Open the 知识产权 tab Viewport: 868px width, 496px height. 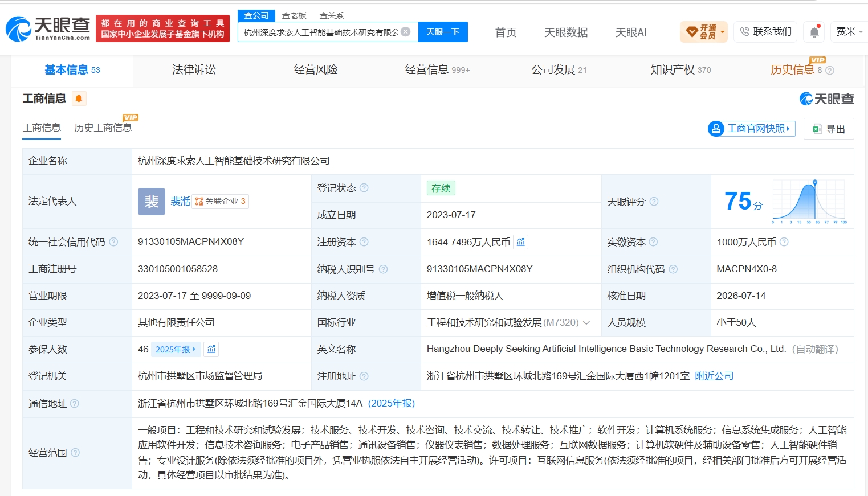[680, 70]
